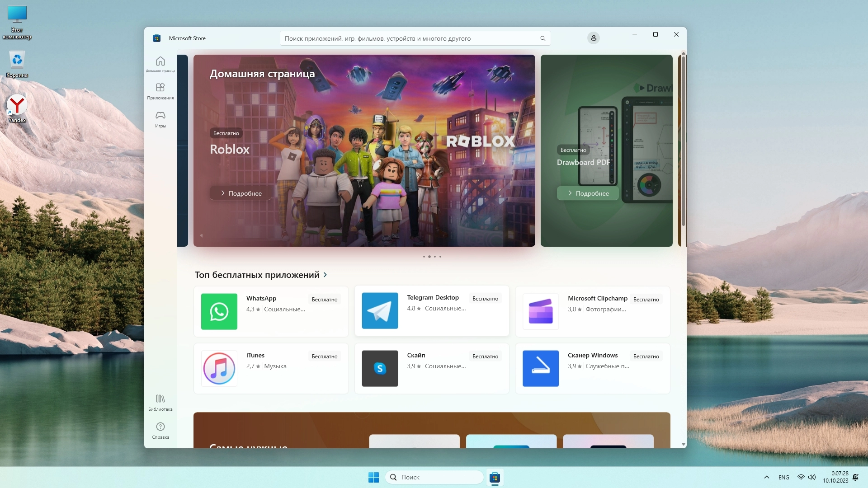The height and width of the screenshot is (488, 868).
Task: Open the Skype app icon
Action: [x=380, y=369]
